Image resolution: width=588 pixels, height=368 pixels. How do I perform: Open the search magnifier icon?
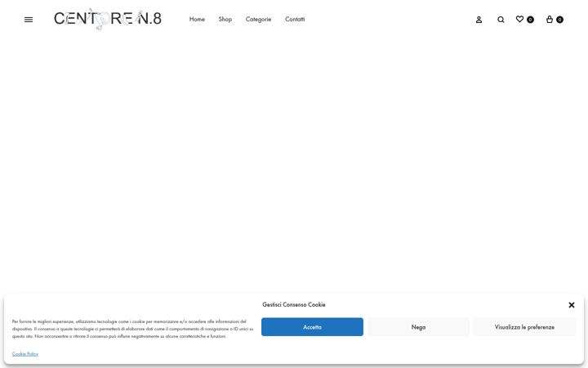point(501,20)
